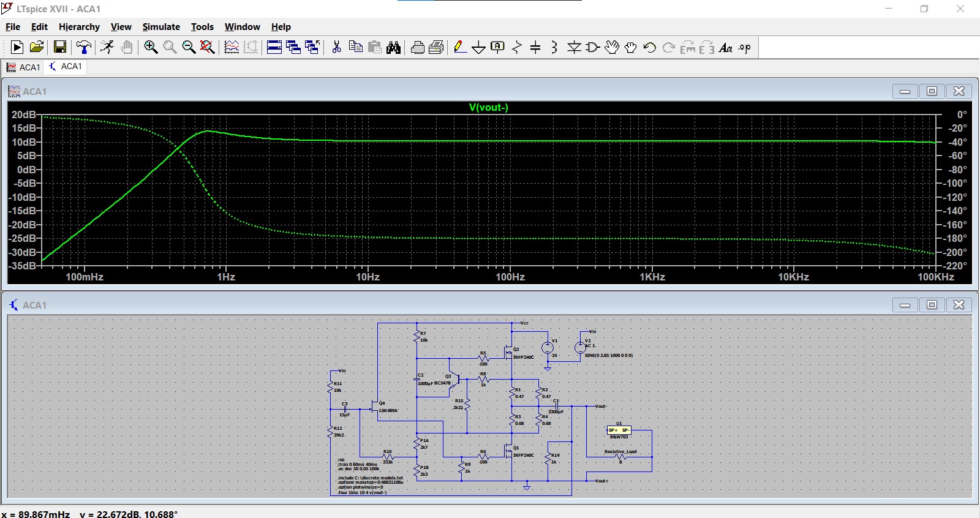Click the -180° phase axis label
980x518 pixels.
[956, 238]
